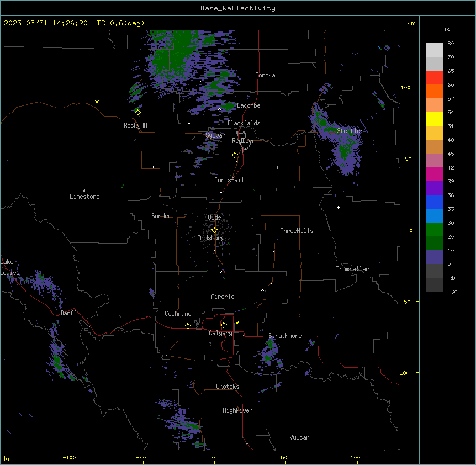The height and width of the screenshot is (465, 476).
Task: Click the white plus marker north of Drumheller
Action: tap(338, 207)
